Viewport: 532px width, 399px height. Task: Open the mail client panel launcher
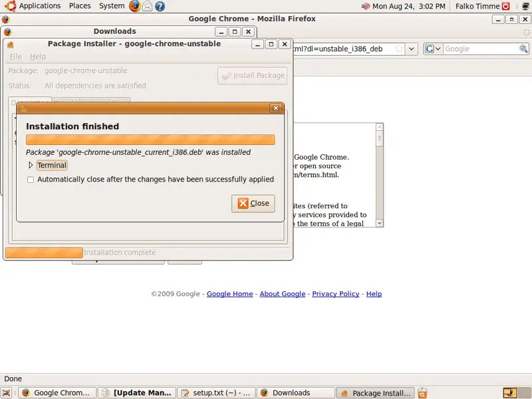(x=147, y=6)
